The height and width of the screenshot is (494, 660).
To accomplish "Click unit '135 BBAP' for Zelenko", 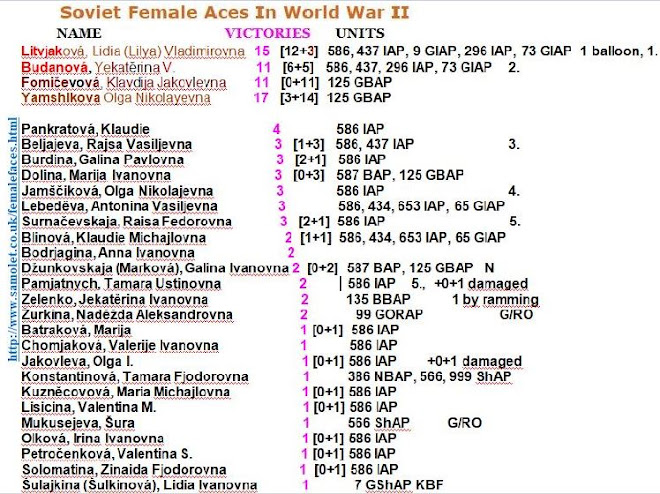I will [378, 300].
